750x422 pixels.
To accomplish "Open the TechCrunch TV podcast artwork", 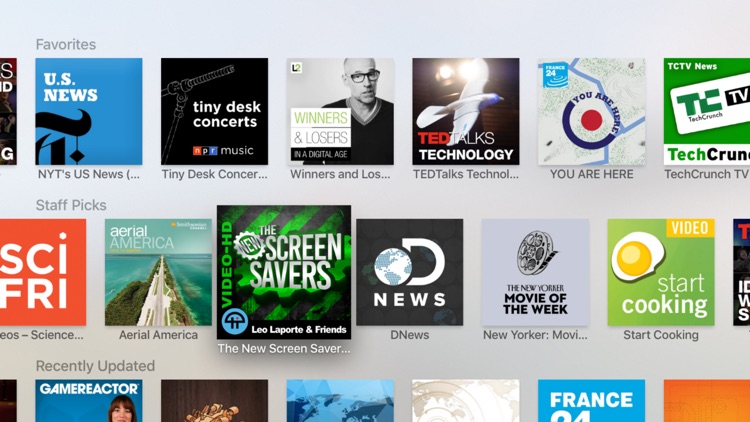I will [707, 111].
